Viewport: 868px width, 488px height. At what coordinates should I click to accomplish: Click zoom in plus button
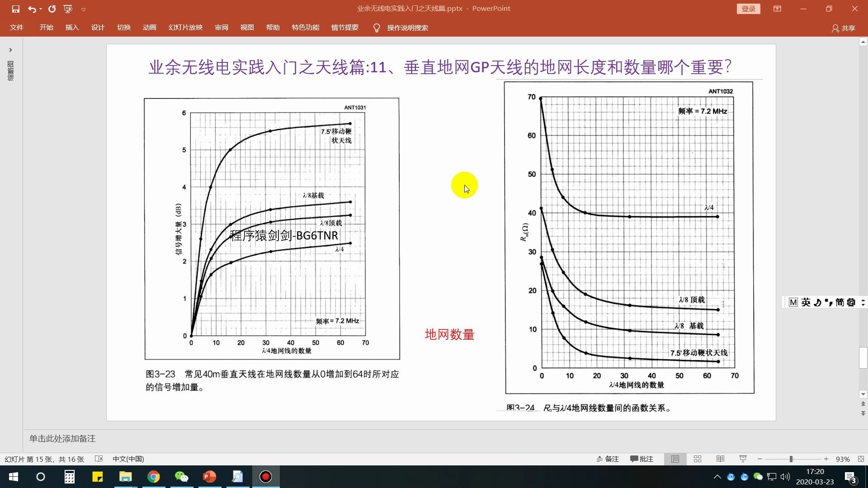pyautogui.click(x=826, y=459)
